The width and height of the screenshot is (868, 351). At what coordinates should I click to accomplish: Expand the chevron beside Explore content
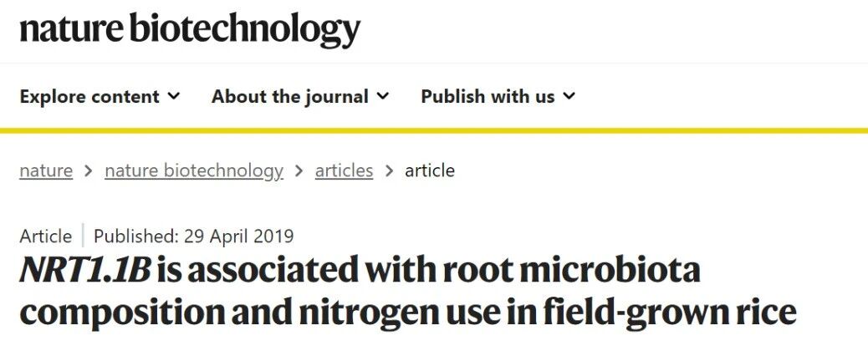174,96
